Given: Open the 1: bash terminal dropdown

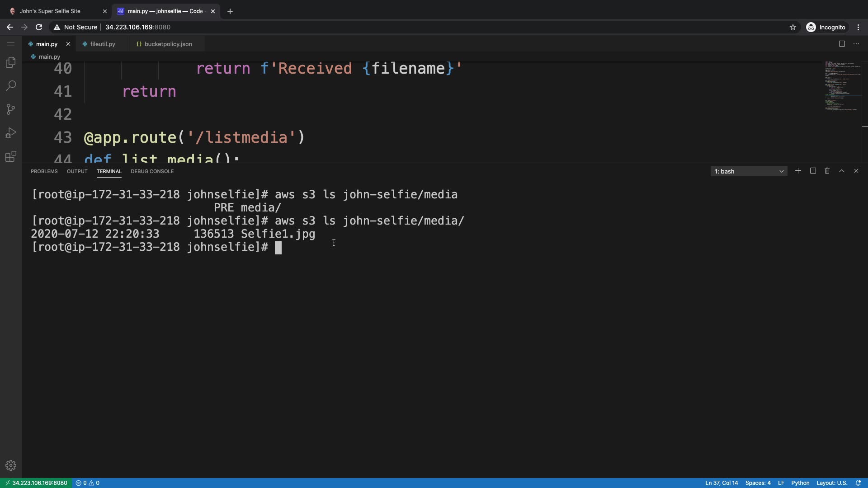Looking at the screenshot, I should tap(749, 171).
